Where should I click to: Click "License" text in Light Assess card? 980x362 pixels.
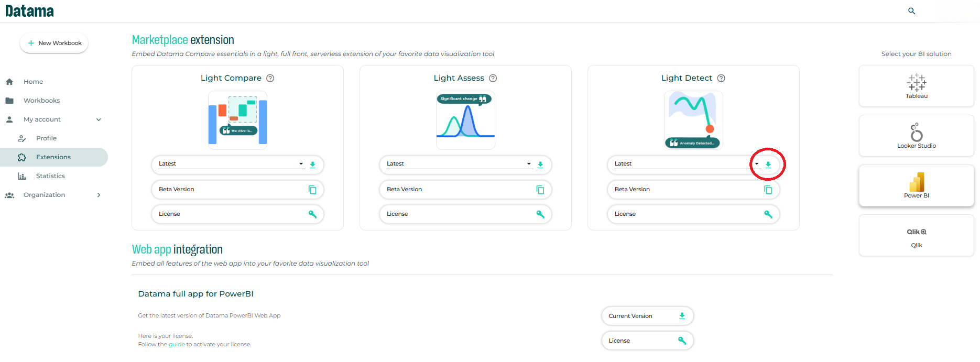[397, 214]
